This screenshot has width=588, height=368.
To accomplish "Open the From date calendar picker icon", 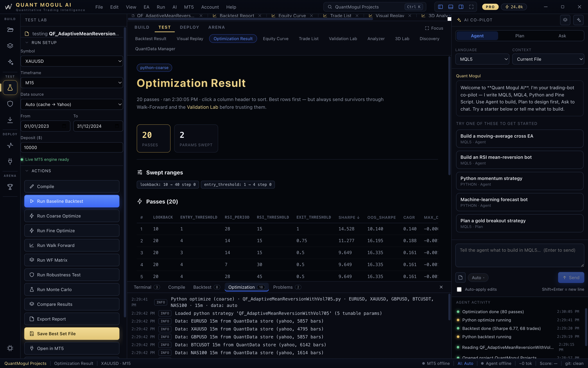I will (64, 126).
